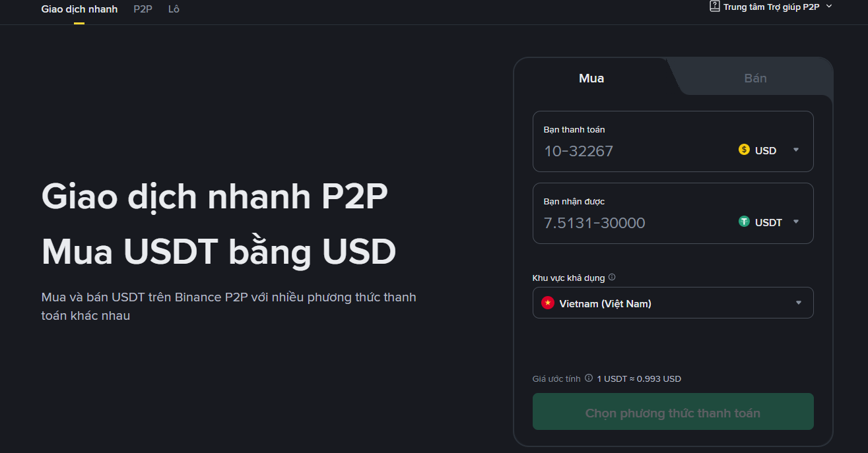
Task: Focus the Bạn thanh toán amount field
Action: (x=627, y=151)
